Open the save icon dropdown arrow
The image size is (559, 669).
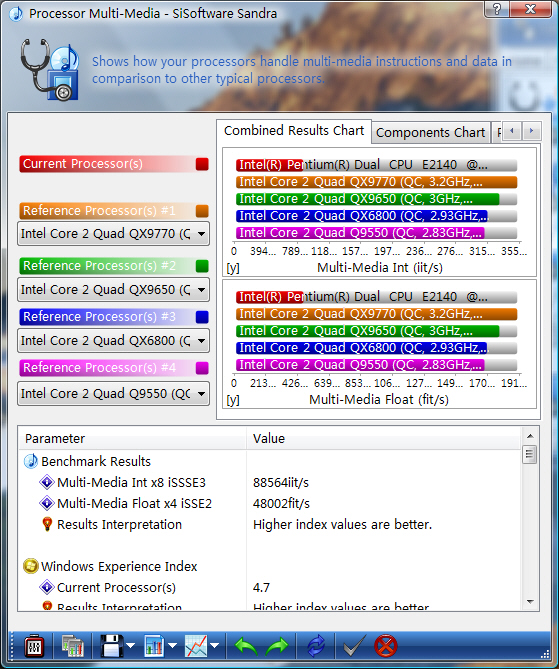pos(130,646)
